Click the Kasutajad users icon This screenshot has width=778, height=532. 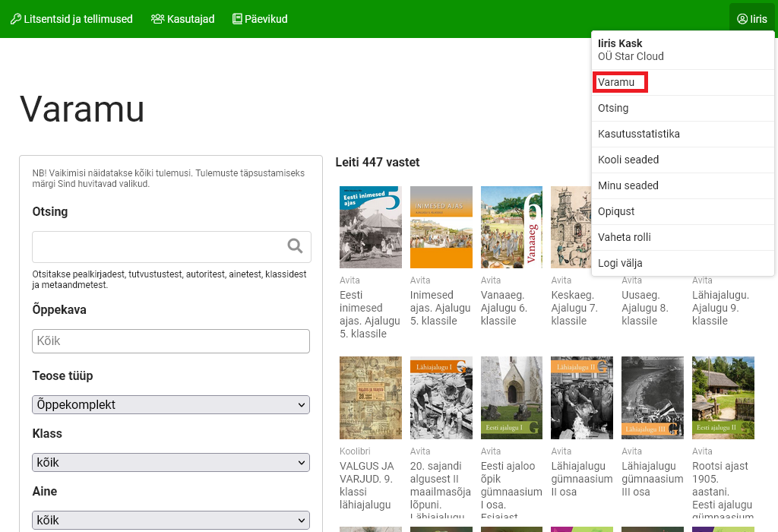158,19
